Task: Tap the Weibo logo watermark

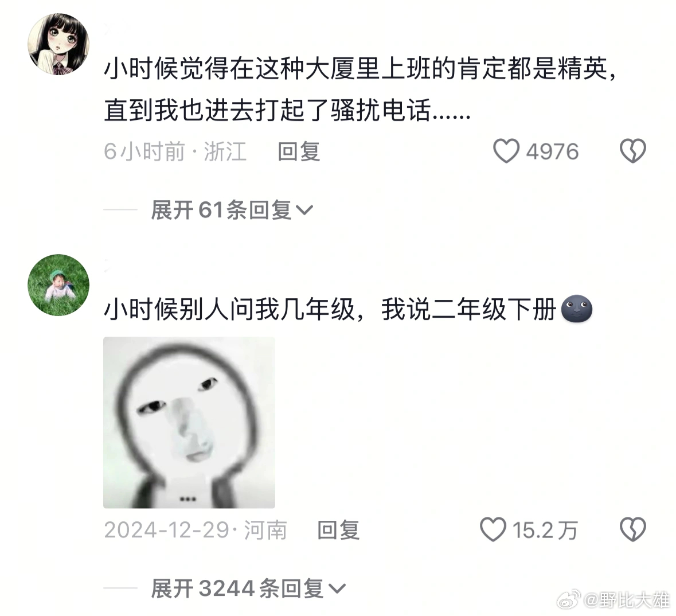Action: (x=569, y=599)
